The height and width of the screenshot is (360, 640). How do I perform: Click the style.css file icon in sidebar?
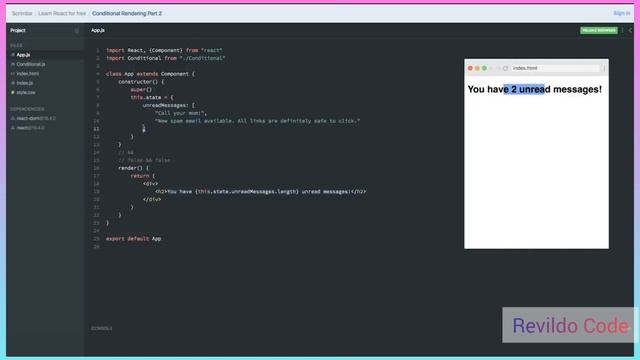[13, 93]
